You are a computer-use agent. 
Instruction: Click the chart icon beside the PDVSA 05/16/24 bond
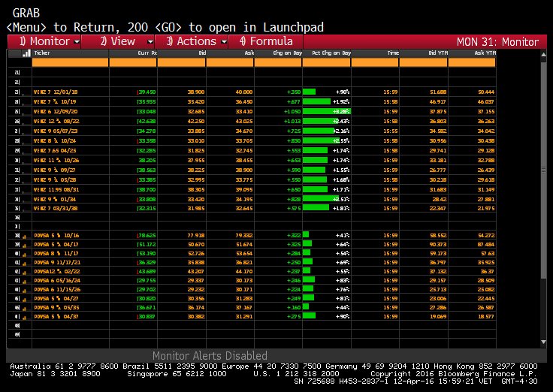click(x=23, y=279)
